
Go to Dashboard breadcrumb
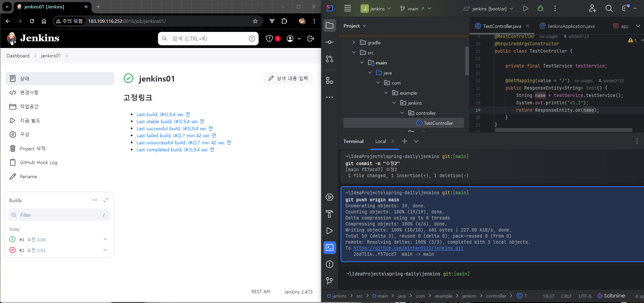(x=18, y=56)
